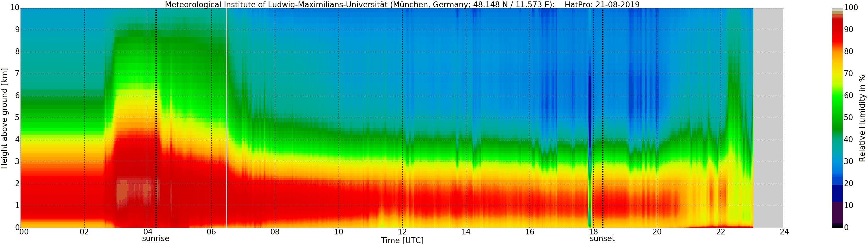Click the time axis tick label '04'

point(148,232)
